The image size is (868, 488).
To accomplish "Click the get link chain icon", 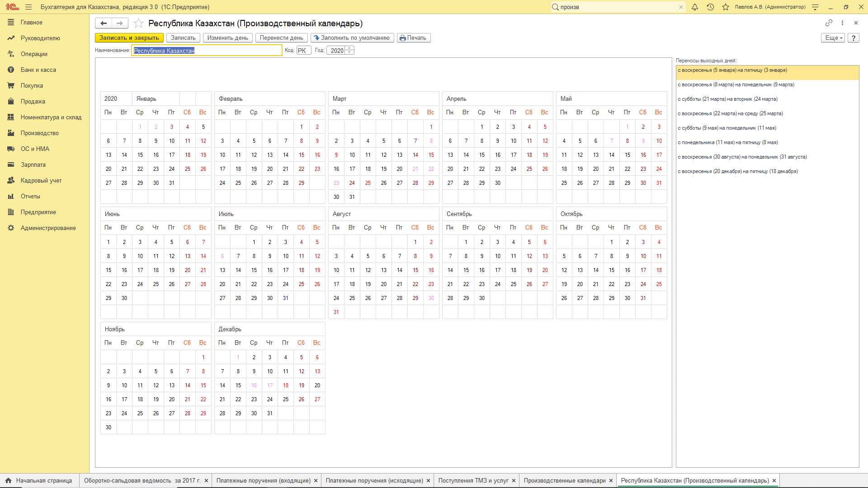I will (829, 23).
